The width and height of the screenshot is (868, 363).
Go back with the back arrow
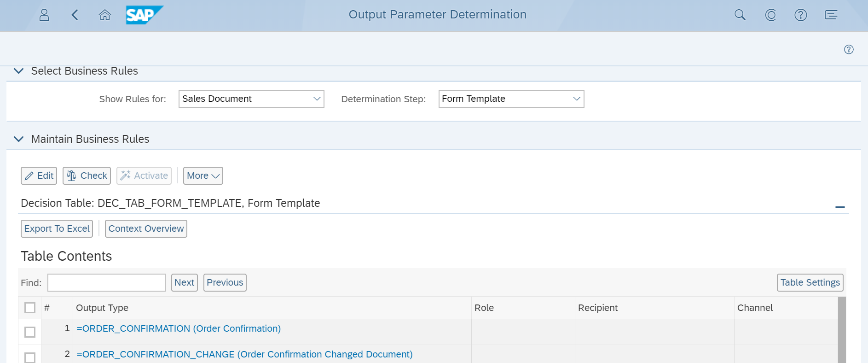point(75,15)
